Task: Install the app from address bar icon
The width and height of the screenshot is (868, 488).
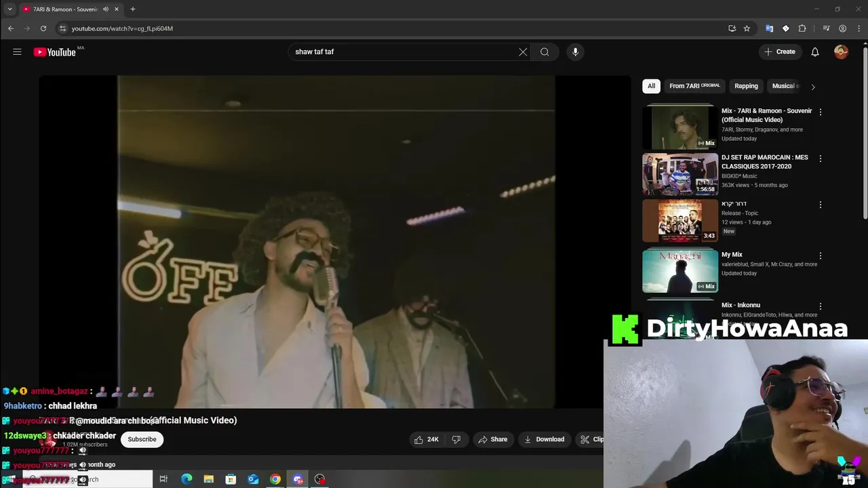Action: point(732,28)
